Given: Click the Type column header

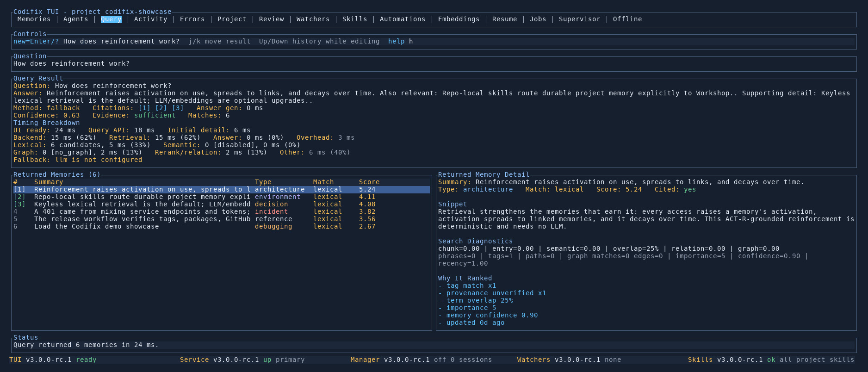Looking at the screenshot, I should coord(263,182).
